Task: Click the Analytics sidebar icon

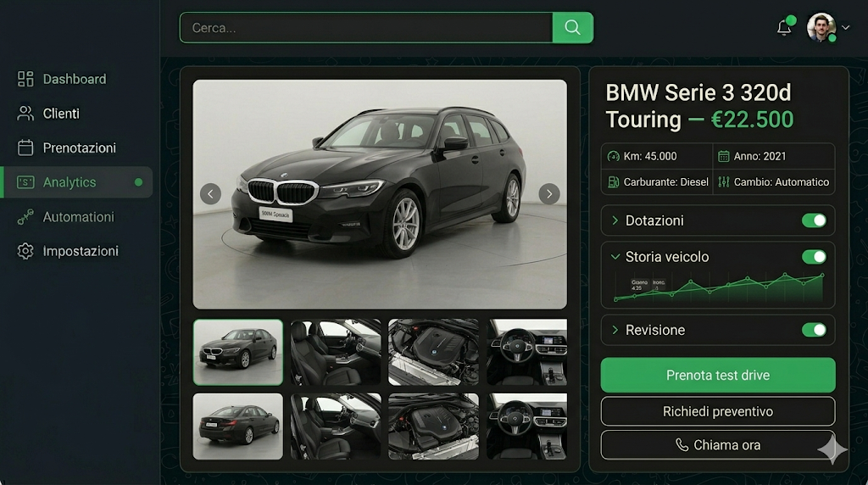Action: point(25,182)
